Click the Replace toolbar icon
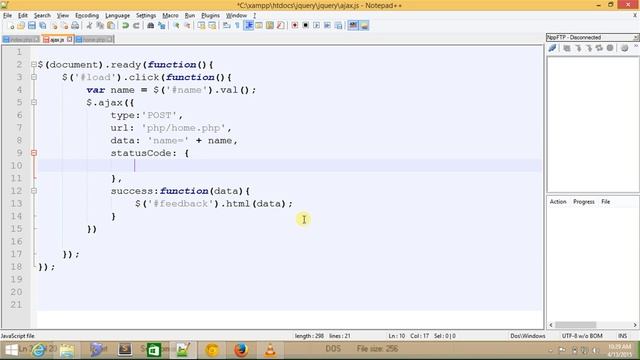The height and width of the screenshot is (360, 640). pyautogui.click(x=162, y=26)
